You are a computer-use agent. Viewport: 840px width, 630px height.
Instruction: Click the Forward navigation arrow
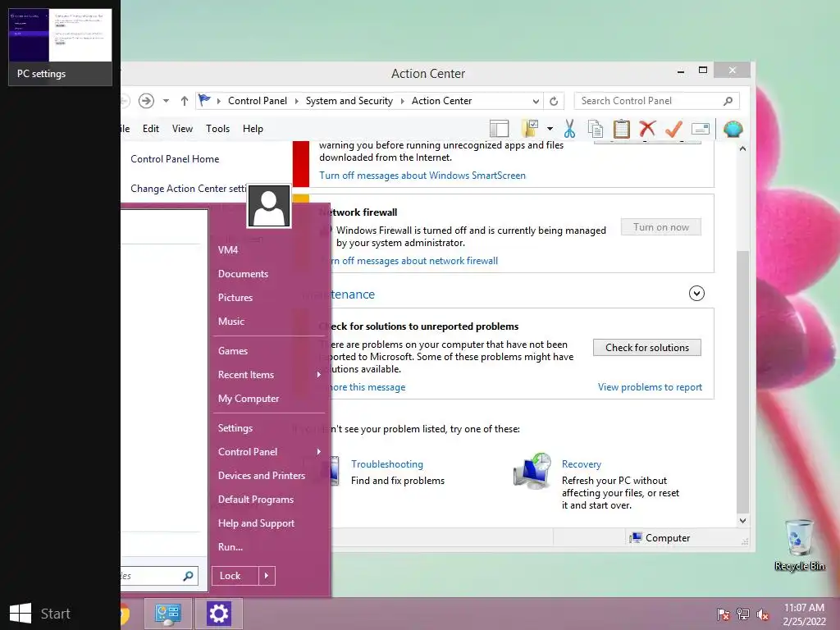point(146,101)
